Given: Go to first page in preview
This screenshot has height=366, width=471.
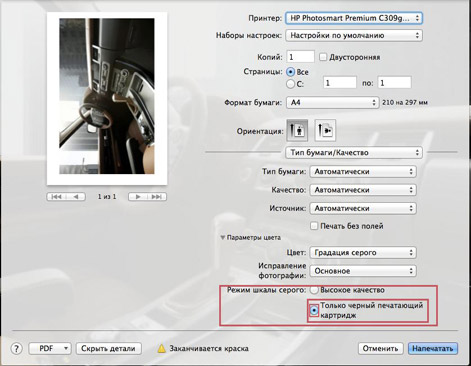Looking at the screenshot, I should point(56,197).
